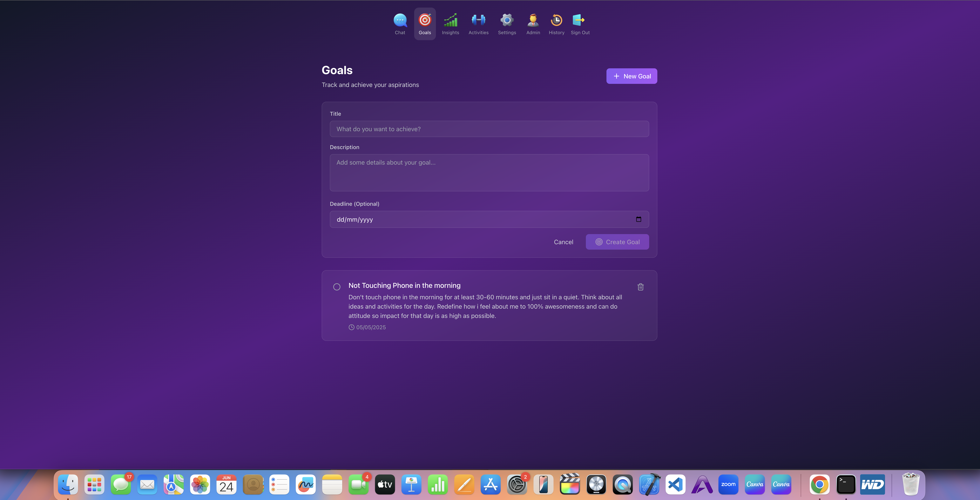The height and width of the screenshot is (500, 980).
Task: Open the Insights chart icon
Action: click(x=450, y=20)
